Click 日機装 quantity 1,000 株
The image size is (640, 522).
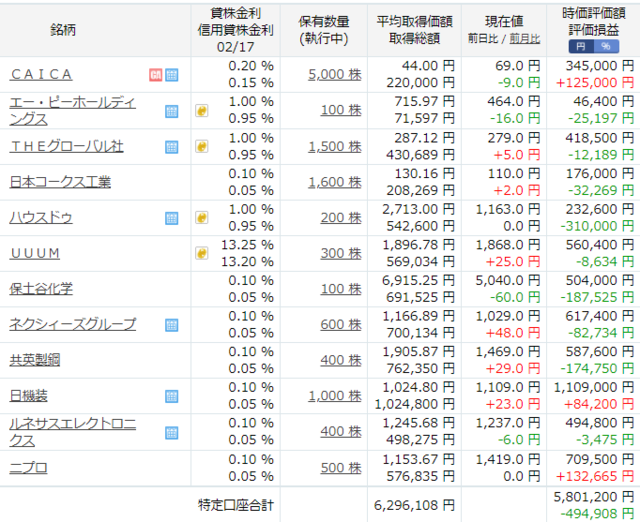click(335, 396)
